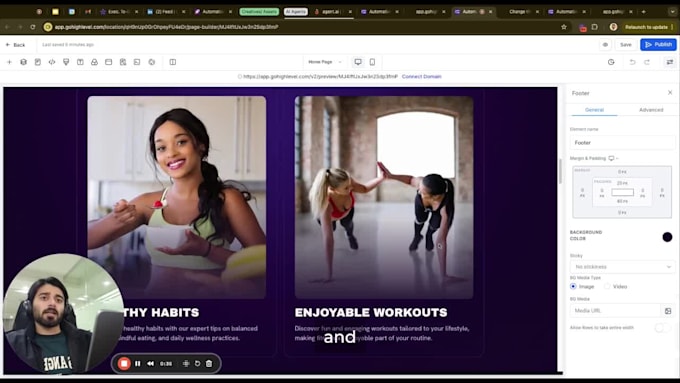Click the Element name field
This screenshot has height=383, width=680.
622,142
